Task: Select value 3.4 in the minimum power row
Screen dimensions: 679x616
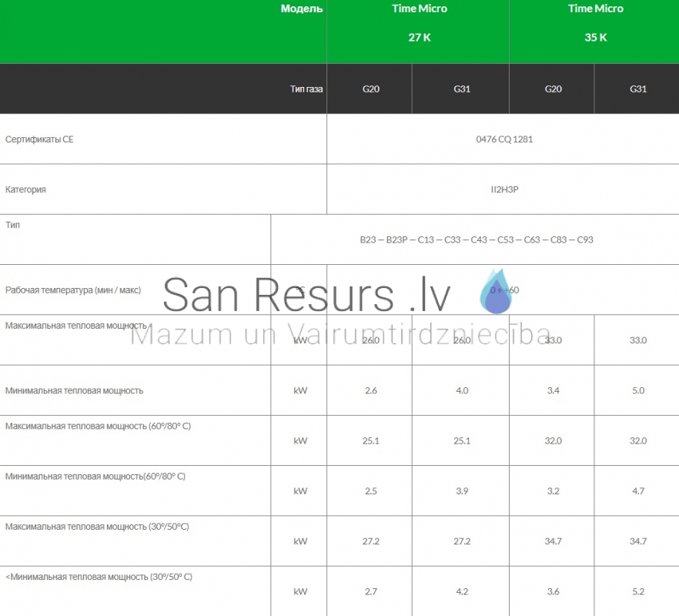Action: point(553,390)
